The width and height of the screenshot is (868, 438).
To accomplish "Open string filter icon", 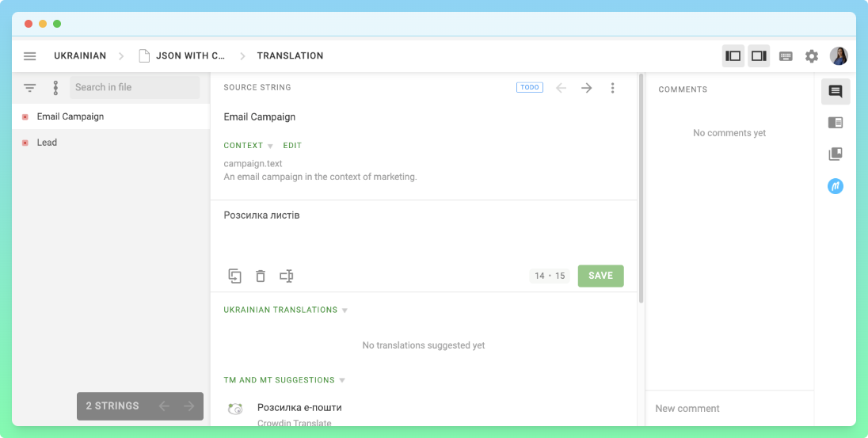I will tap(30, 87).
